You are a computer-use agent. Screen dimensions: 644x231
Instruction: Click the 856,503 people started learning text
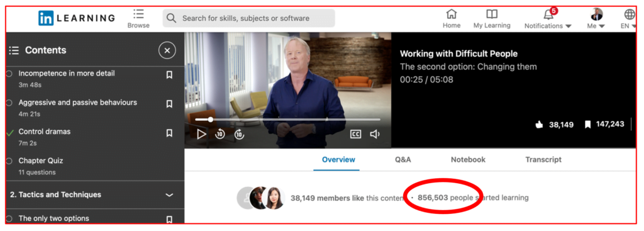click(473, 198)
